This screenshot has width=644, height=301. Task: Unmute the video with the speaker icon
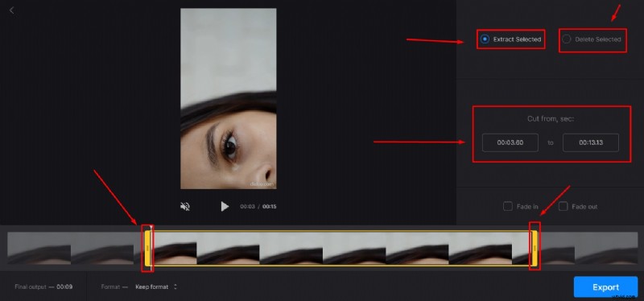pos(185,206)
